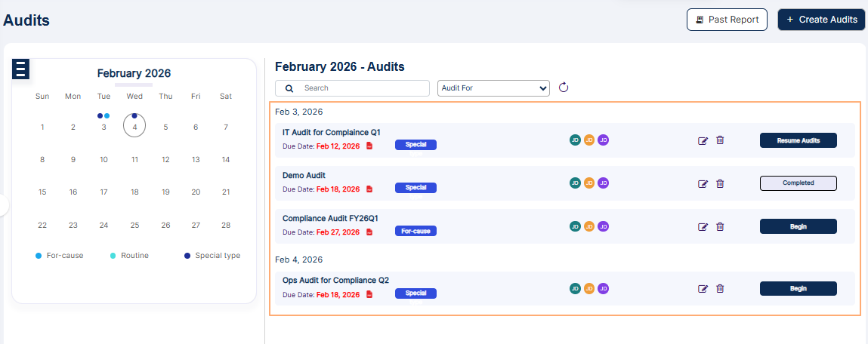
Task: Click the February 2026 month header
Action: [x=134, y=73]
